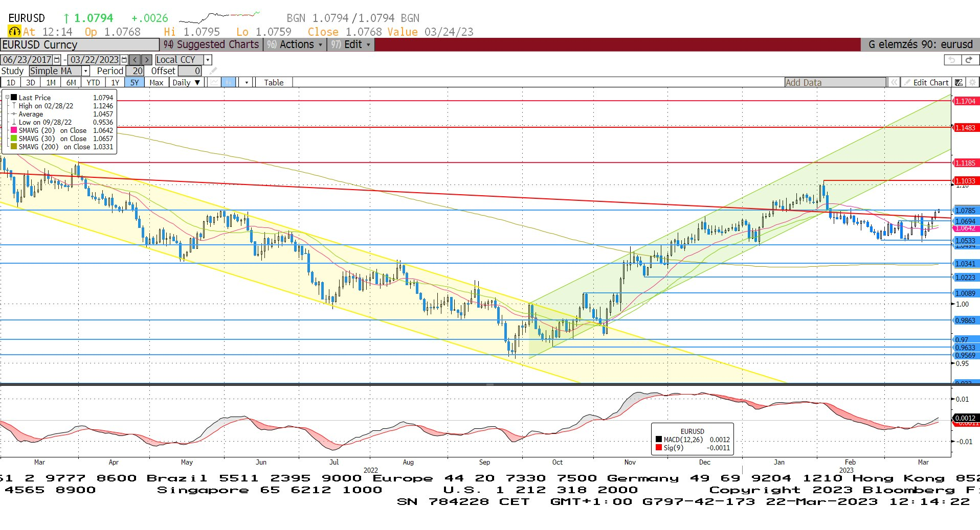
Task: Select the 1D range tab
Action: [11, 82]
